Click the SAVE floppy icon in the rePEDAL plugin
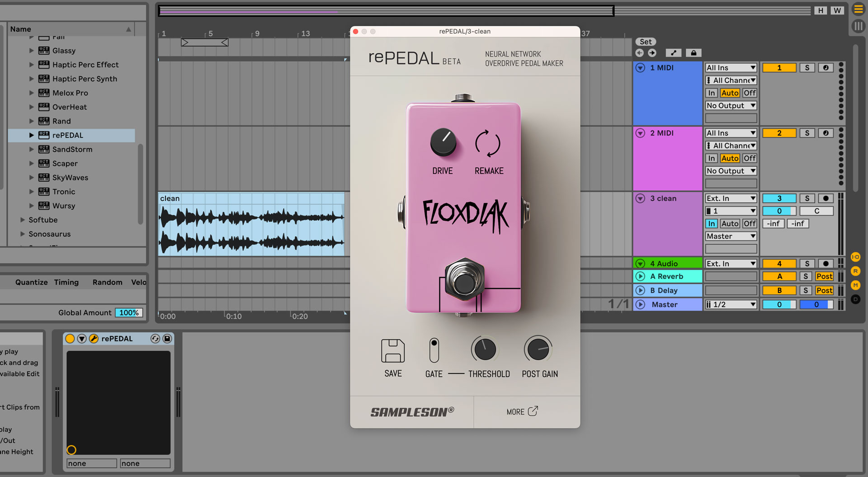Screen dimensions: 868x477 [x=392, y=350]
